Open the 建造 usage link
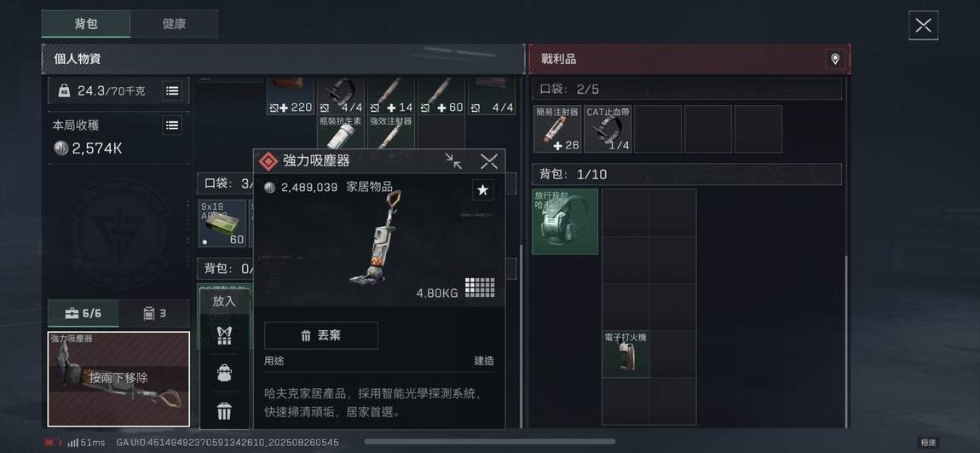Image resolution: width=980 pixels, height=453 pixels. point(484,361)
